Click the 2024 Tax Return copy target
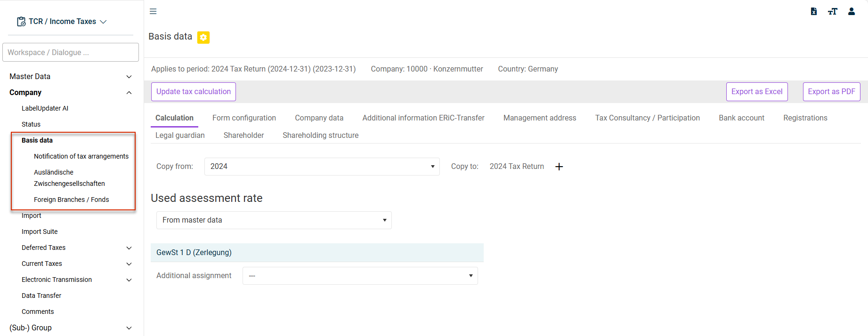 517,167
